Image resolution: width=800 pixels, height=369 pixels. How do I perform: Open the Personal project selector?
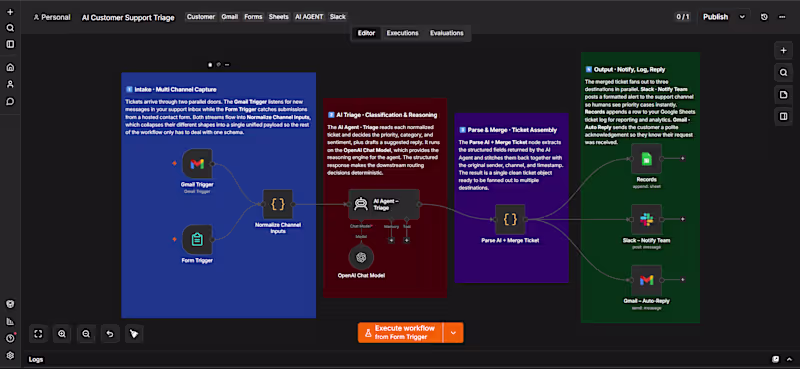52,17
